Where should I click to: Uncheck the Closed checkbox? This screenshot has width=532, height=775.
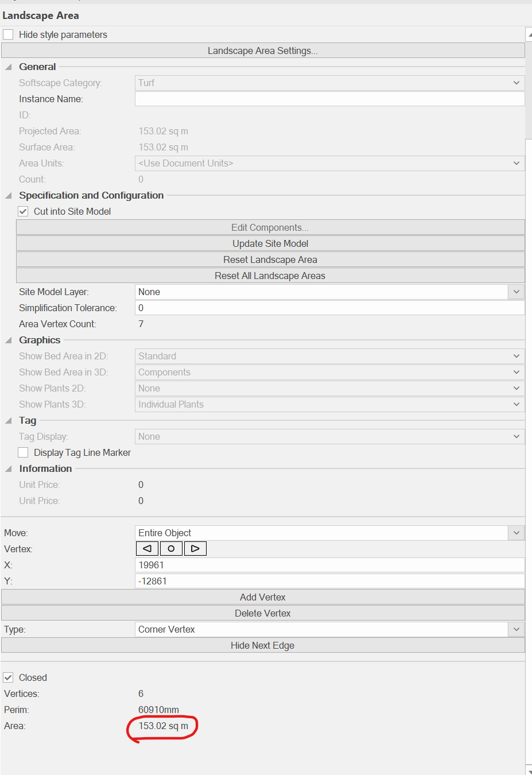pyautogui.click(x=8, y=677)
